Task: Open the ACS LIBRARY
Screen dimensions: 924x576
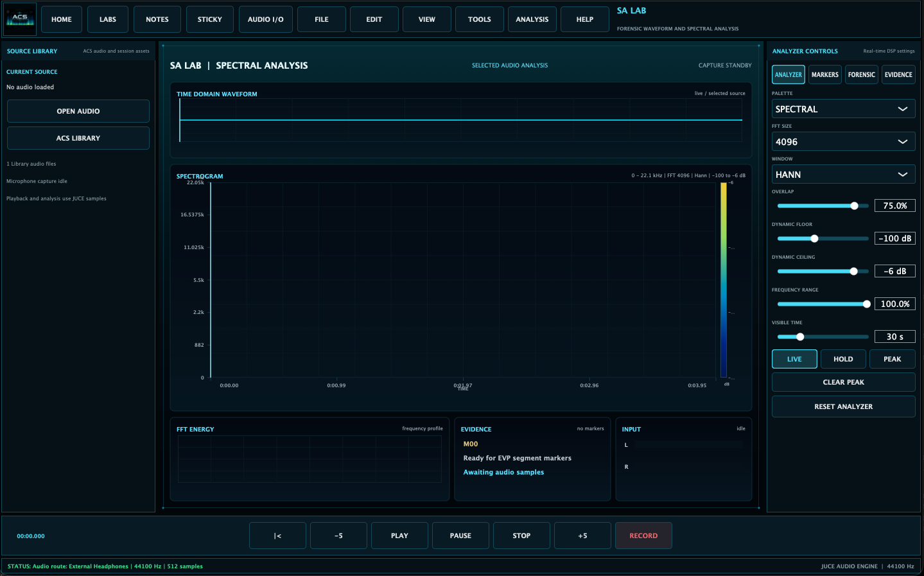Action: [78, 138]
